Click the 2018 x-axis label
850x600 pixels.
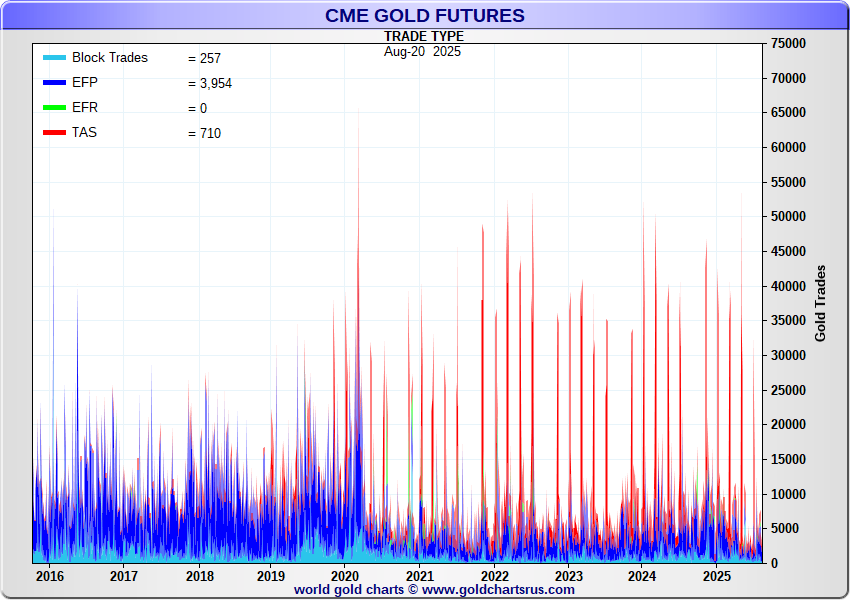[199, 576]
